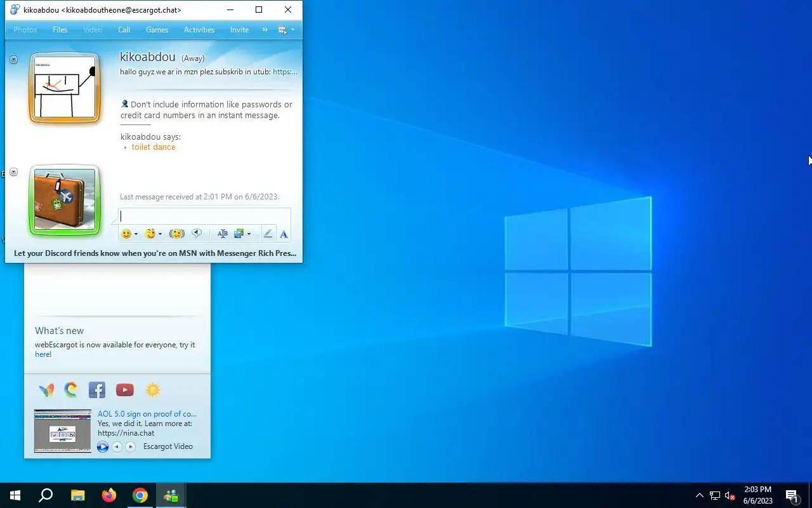Open the Windows Start menu

click(x=15, y=495)
